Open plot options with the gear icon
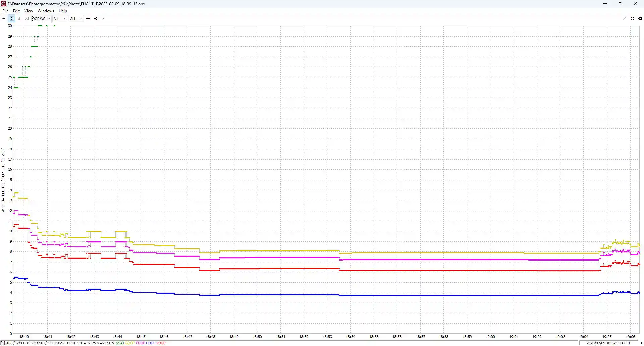This screenshot has width=644, height=346. coord(640,19)
